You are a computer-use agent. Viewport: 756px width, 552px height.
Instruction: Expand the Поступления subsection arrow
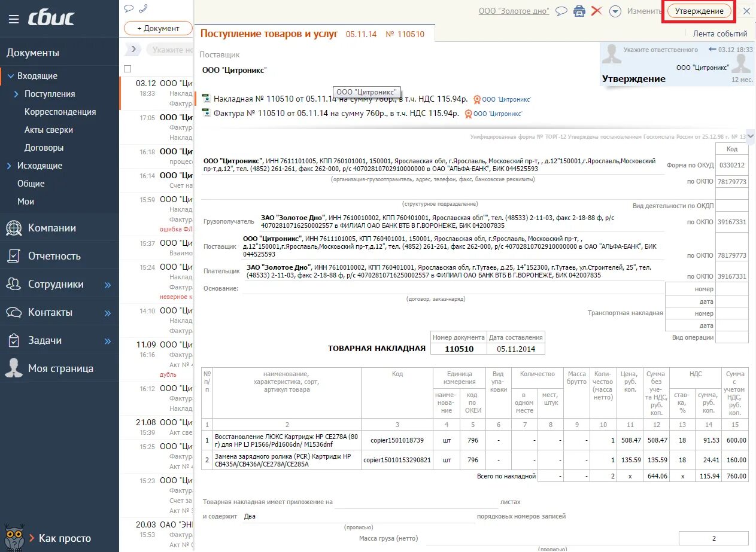[16, 94]
